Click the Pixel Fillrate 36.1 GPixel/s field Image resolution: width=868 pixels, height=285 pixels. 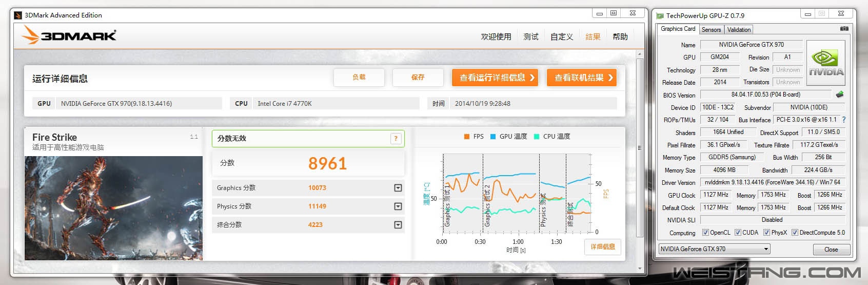coord(723,145)
